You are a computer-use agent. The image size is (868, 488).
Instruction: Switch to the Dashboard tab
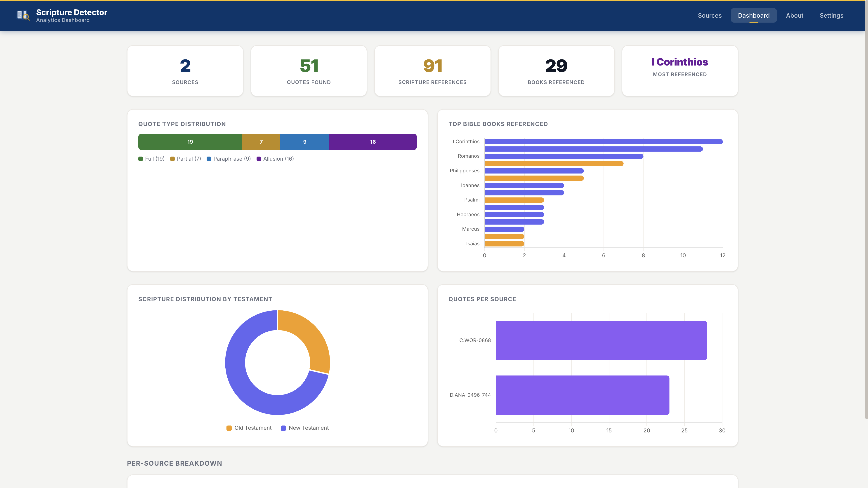click(753, 16)
